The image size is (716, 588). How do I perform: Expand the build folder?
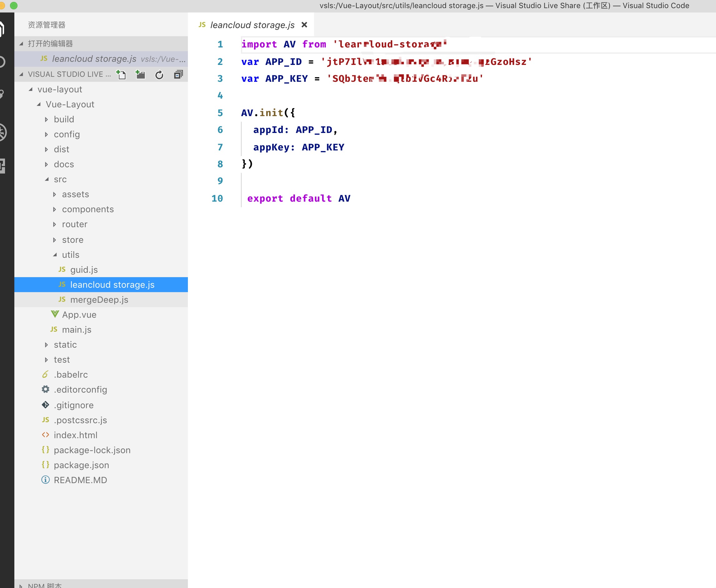(64, 119)
